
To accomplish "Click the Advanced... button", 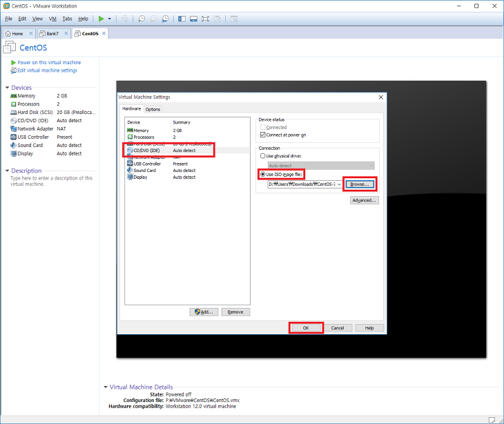I will click(364, 200).
